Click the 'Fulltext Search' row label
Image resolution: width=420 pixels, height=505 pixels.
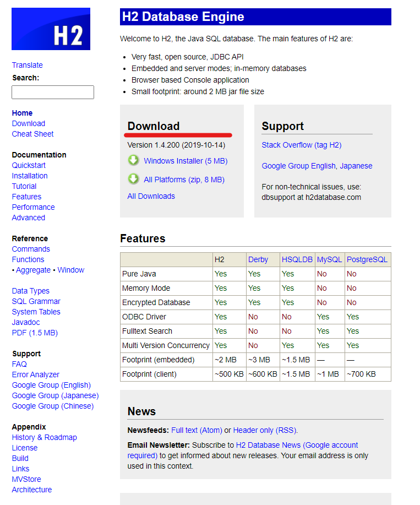click(x=147, y=331)
